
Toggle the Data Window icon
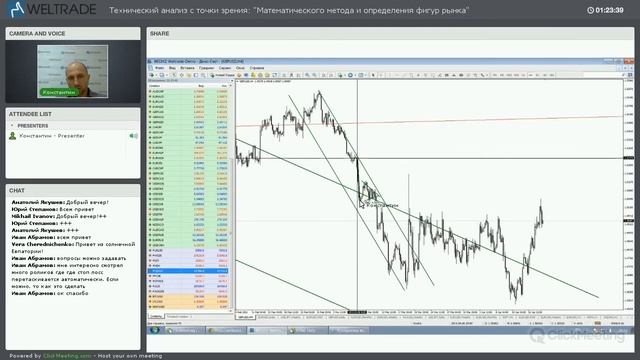pyautogui.click(x=182, y=75)
